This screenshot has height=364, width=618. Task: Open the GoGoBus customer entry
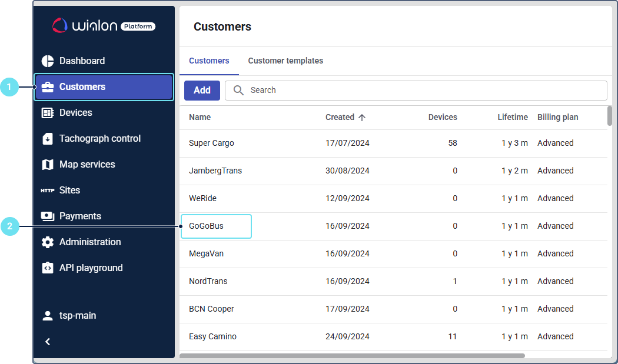point(206,226)
